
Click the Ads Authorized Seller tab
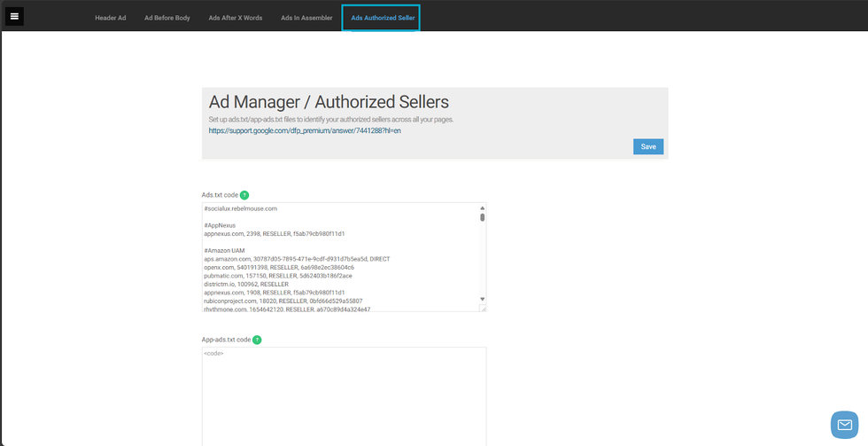[381, 18]
